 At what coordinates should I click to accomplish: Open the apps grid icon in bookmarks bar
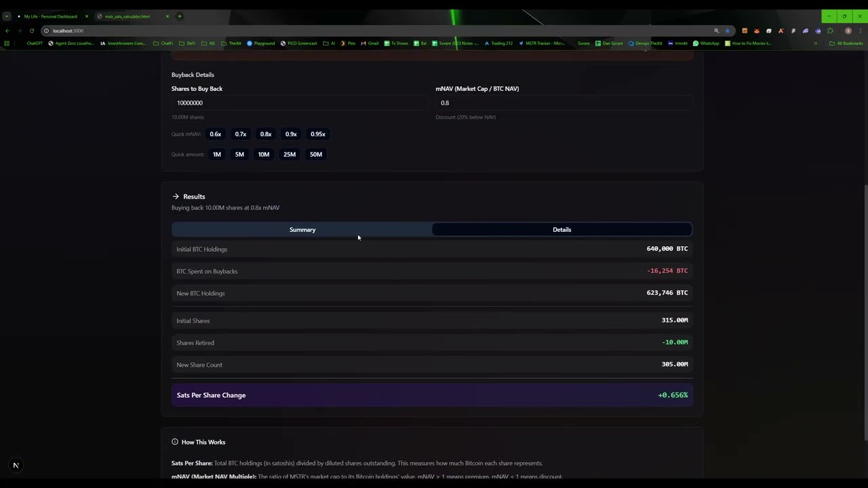(7, 43)
